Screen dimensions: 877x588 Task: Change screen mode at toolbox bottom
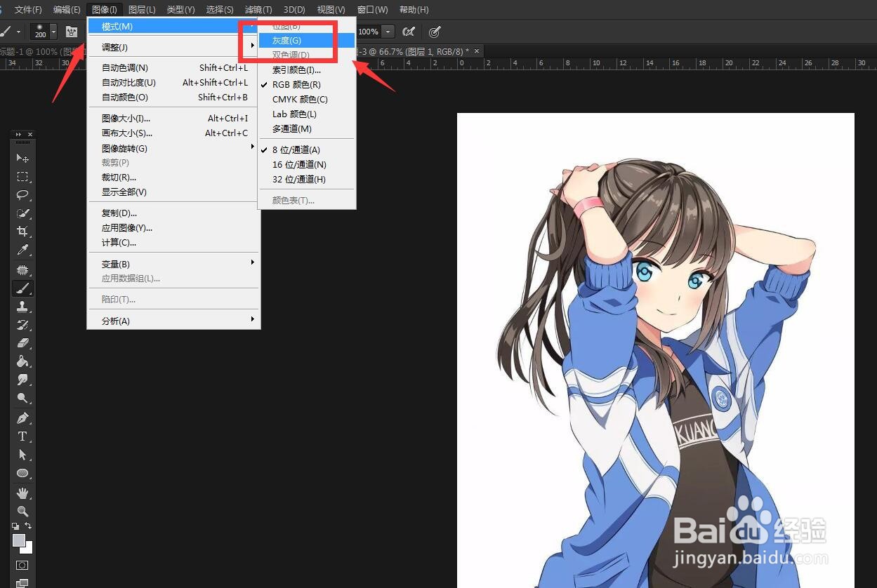[22, 582]
